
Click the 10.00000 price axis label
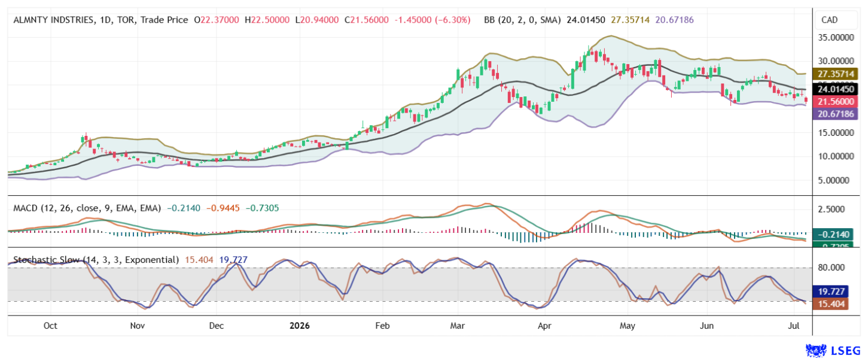(836, 156)
